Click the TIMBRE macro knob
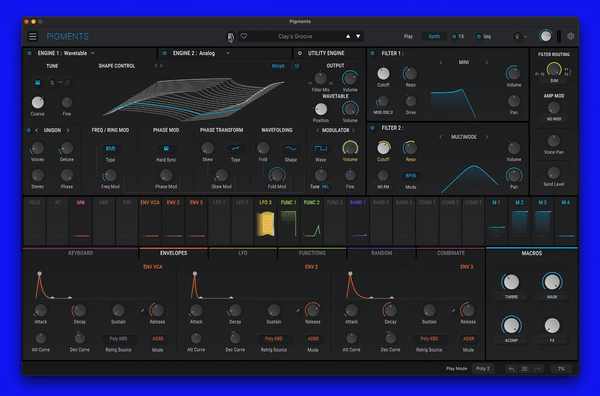This screenshot has height=396, width=600. (x=511, y=282)
